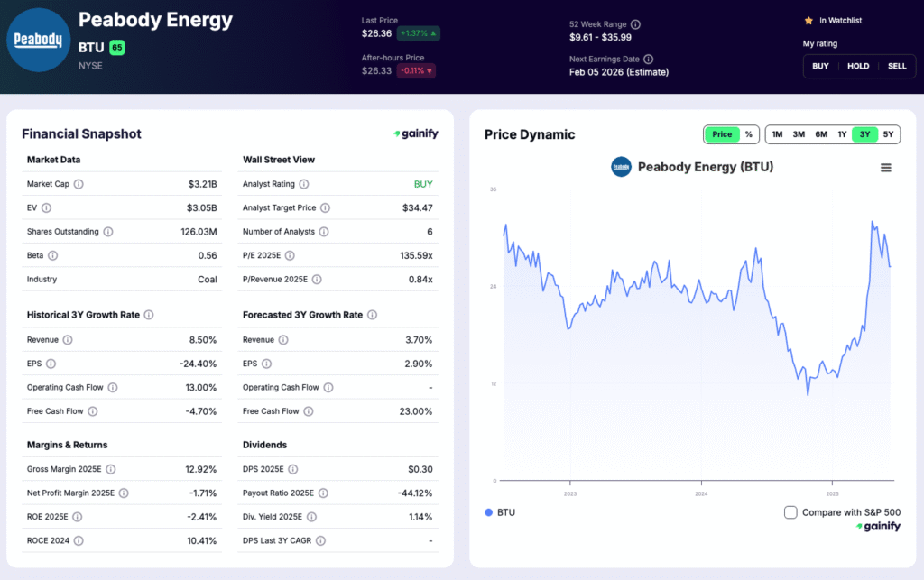Enable Compare with S&P 500
The height and width of the screenshot is (580, 924).
click(x=791, y=511)
